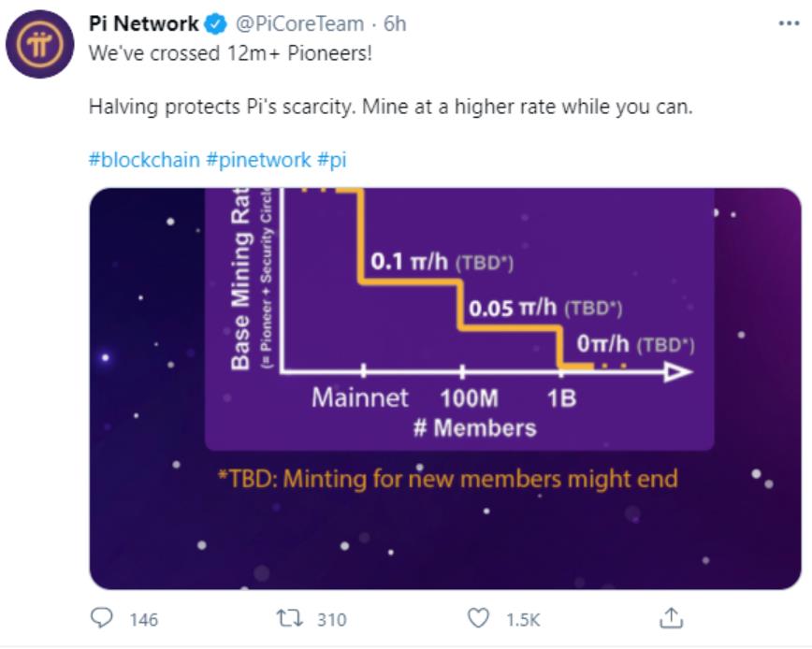The width and height of the screenshot is (812, 649).
Task: Click the 1.5K likes count
Action: 523,619
